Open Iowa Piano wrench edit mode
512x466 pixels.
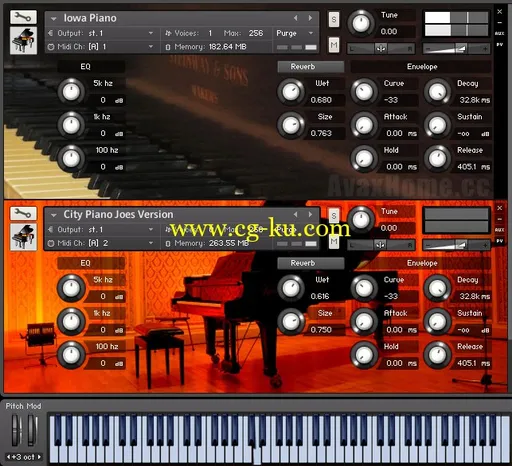pyautogui.click(x=23, y=17)
